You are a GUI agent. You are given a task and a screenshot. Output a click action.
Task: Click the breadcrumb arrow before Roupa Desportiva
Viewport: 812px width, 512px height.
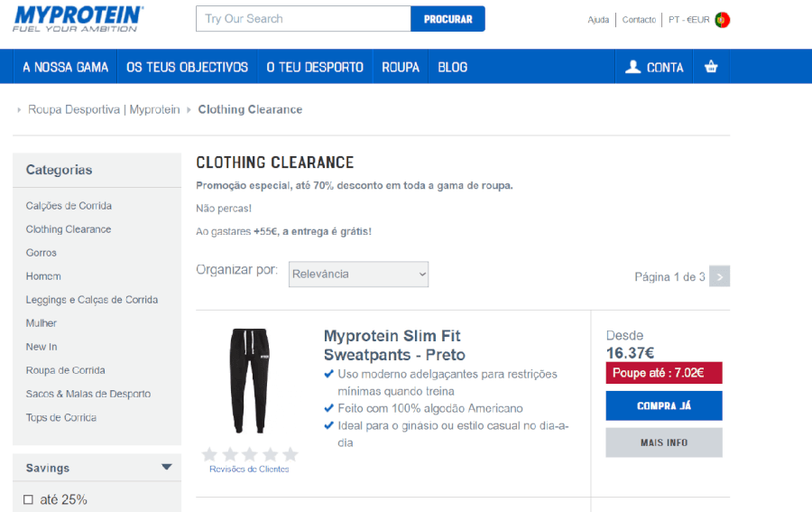point(19,110)
